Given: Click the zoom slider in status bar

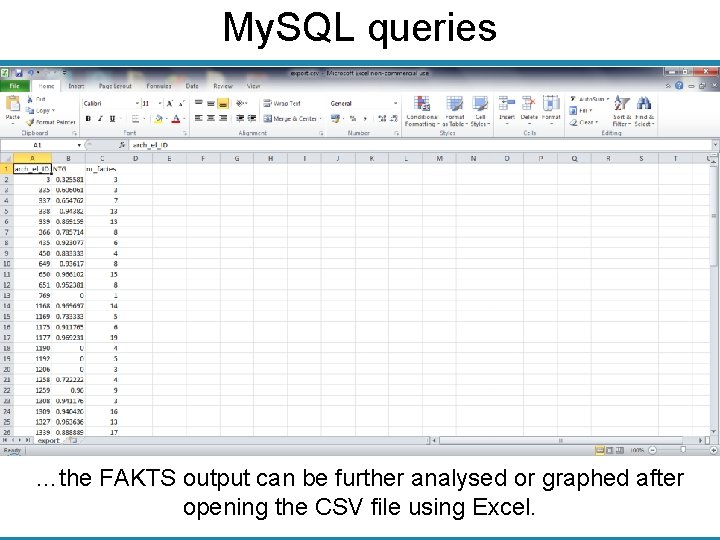Looking at the screenshot, I should 683,450.
